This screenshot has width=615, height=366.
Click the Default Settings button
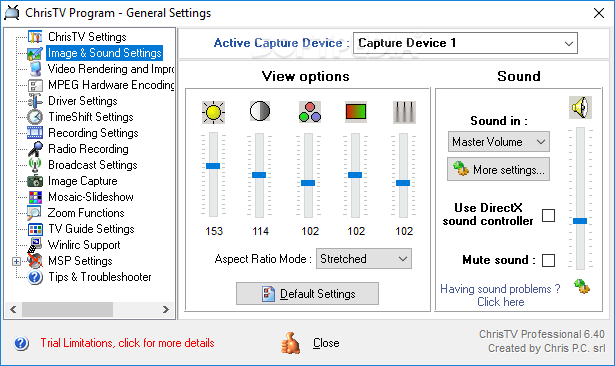[x=307, y=293]
